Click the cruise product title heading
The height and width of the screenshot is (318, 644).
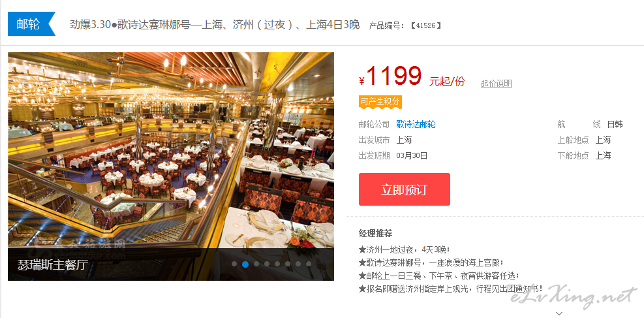pos(215,25)
